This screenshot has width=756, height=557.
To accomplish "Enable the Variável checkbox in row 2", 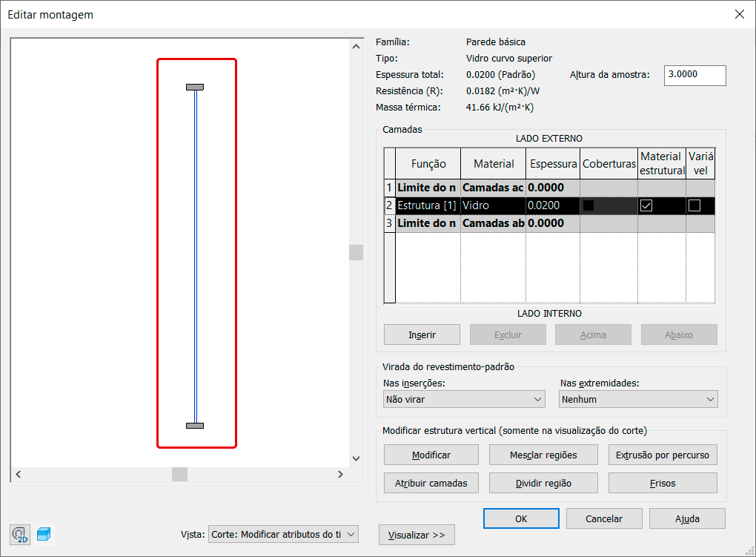I will tap(694, 205).
